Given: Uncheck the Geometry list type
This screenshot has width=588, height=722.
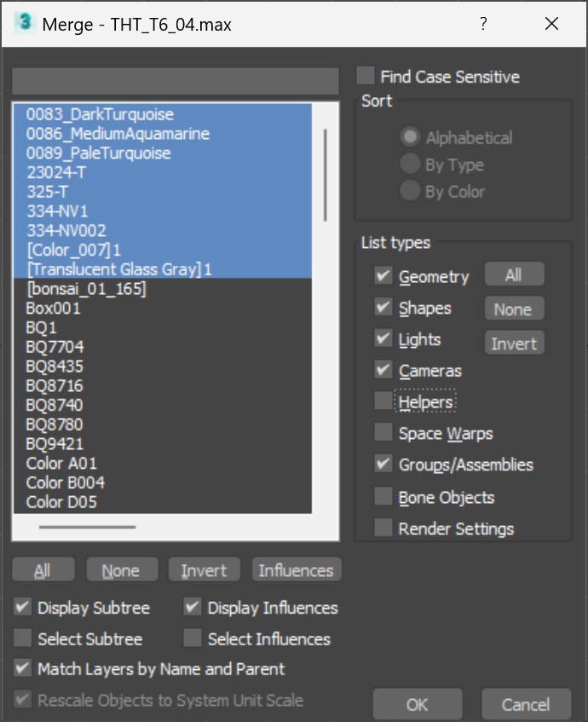Looking at the screenshot, I should click(x=383, y=276).
